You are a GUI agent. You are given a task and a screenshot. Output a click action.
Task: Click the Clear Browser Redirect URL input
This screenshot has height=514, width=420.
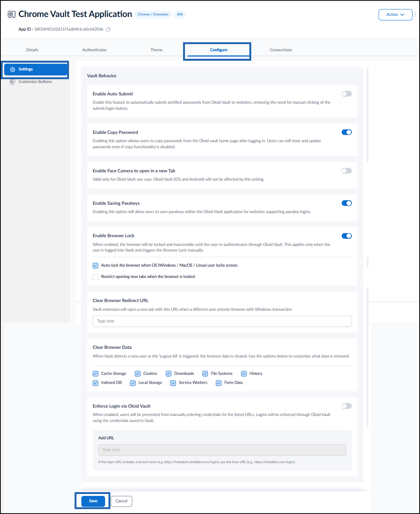(x=222, y=321)
